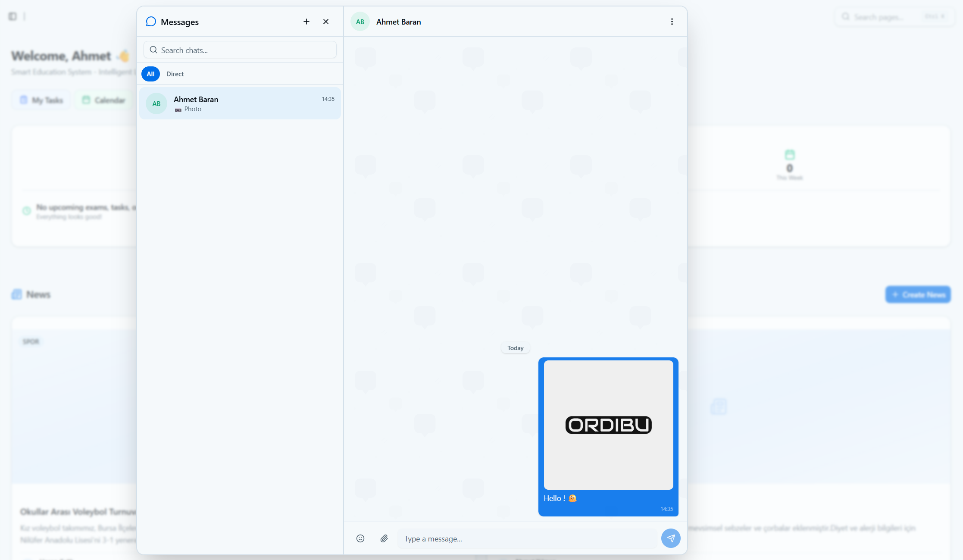Switch to the Direct chats tab
The width and height of the screenshot is (963, 560).
[x=175, y=74]
